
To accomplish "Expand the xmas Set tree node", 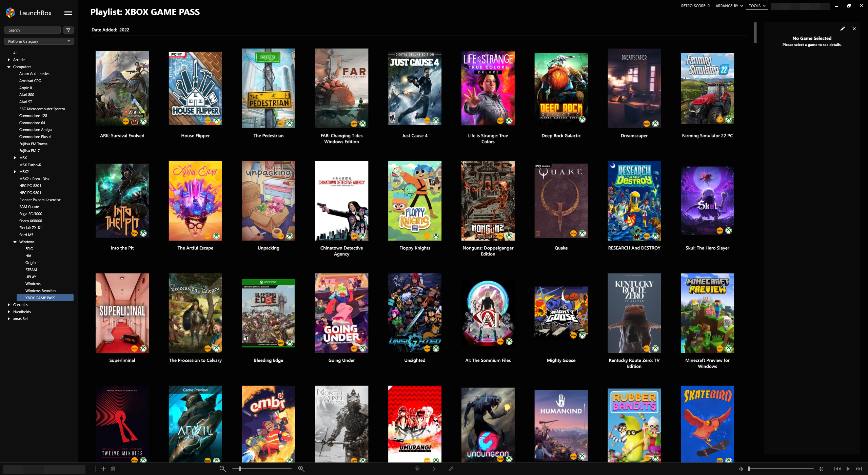I will coord(9,319).
